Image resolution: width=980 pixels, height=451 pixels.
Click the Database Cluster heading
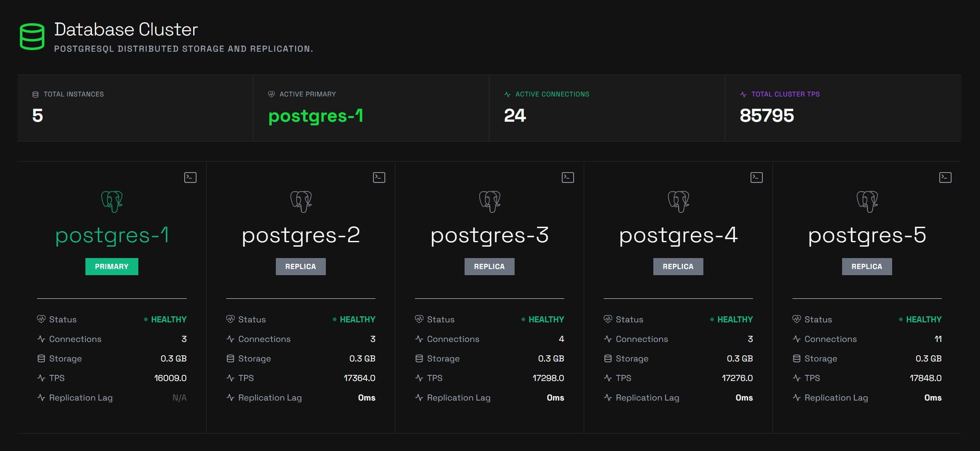tap(126, 29)
